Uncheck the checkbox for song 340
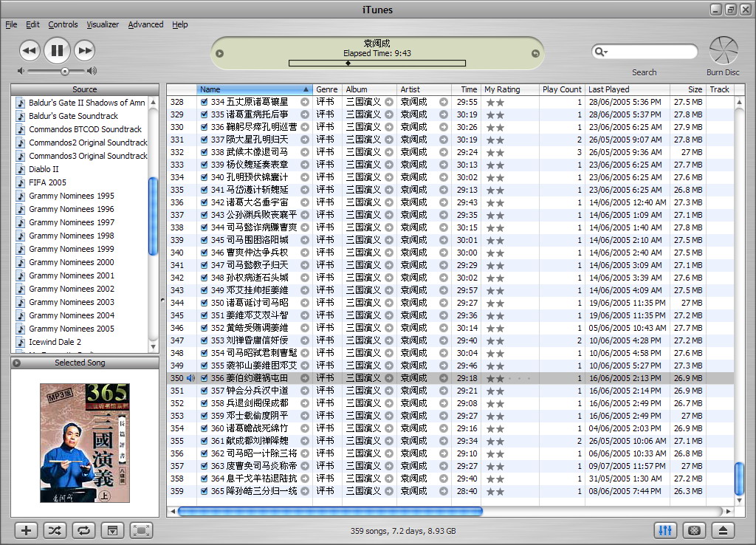Image resolution: width=756 pixels, height=545 pixels. (205, 177)
